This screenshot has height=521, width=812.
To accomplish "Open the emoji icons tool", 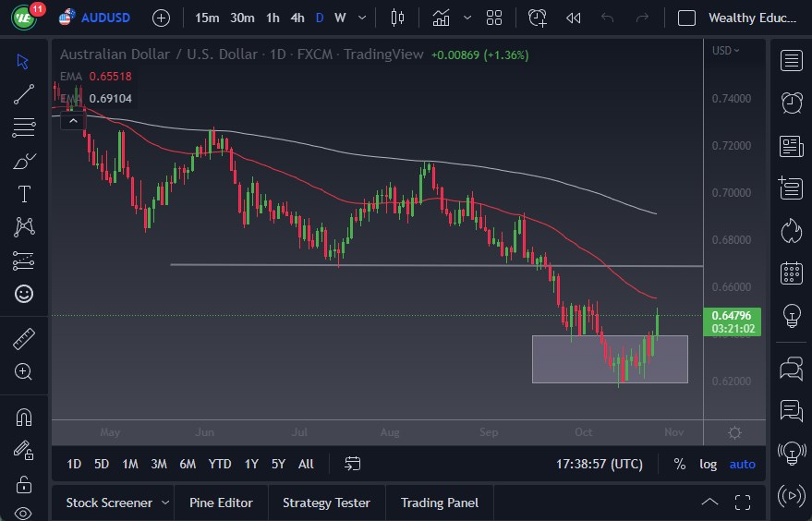I will (24, 294).
